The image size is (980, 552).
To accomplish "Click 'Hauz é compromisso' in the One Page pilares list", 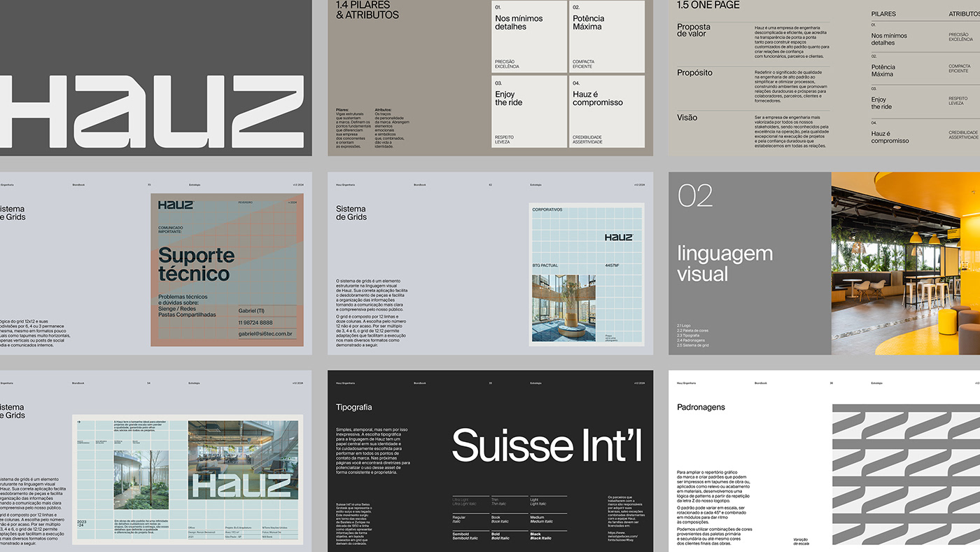I will pos(890,137).
